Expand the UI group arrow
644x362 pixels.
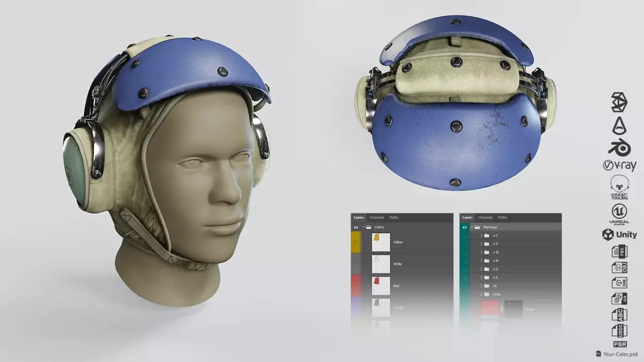click(x=481, y=286)
